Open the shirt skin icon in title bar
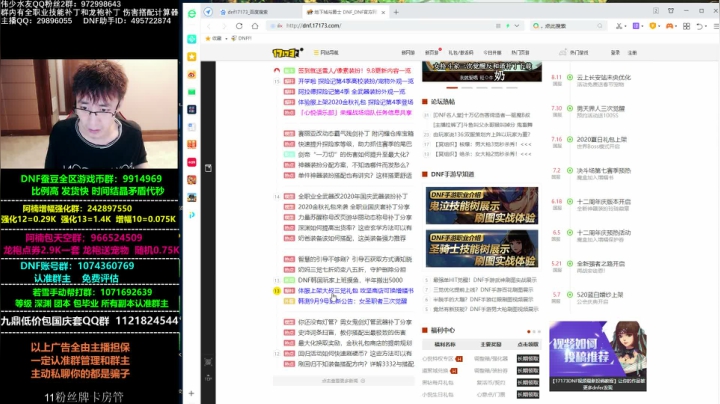This screenshot has height=404, width=720. pos(671,11)
